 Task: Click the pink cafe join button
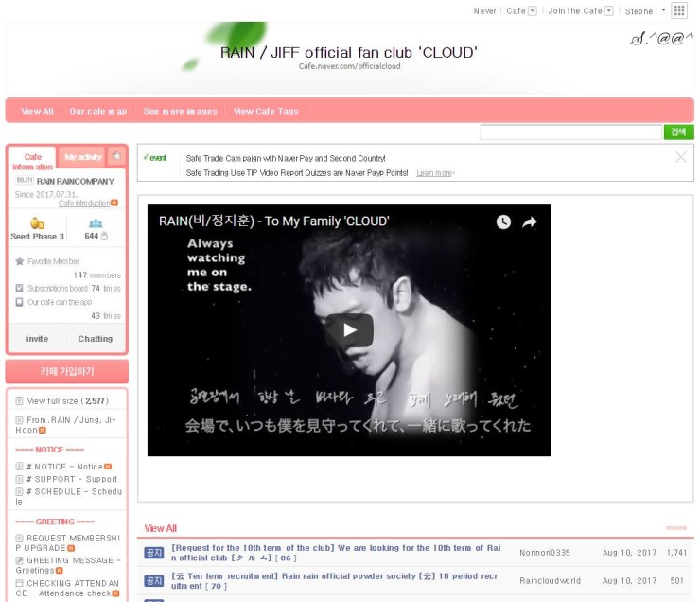point(66,370)
